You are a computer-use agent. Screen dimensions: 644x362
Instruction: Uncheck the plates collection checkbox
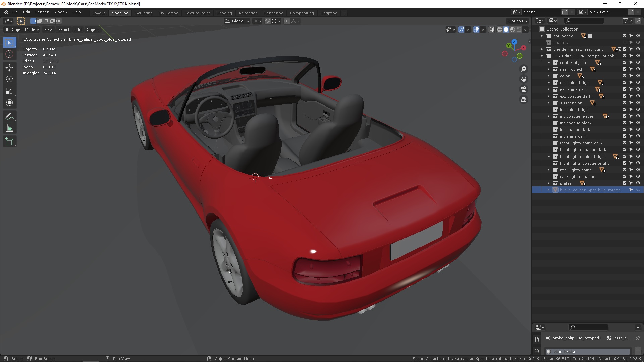click(x=624, y=183)
